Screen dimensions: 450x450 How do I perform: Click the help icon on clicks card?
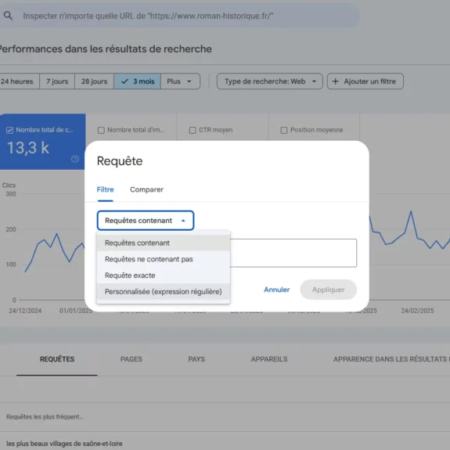pos(75,159)
